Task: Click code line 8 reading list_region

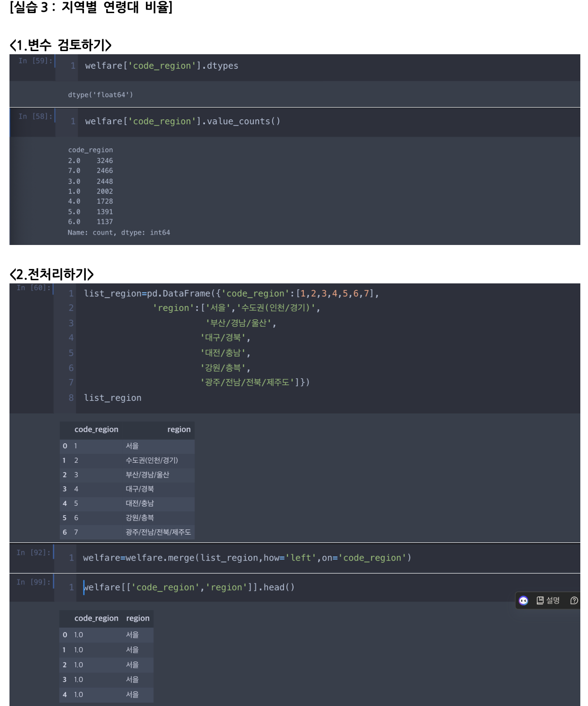Action: (112, 398)
